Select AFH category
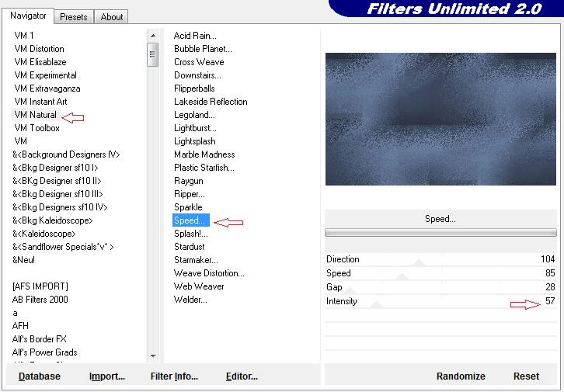 pyautogui.click(x=20, y=326)
